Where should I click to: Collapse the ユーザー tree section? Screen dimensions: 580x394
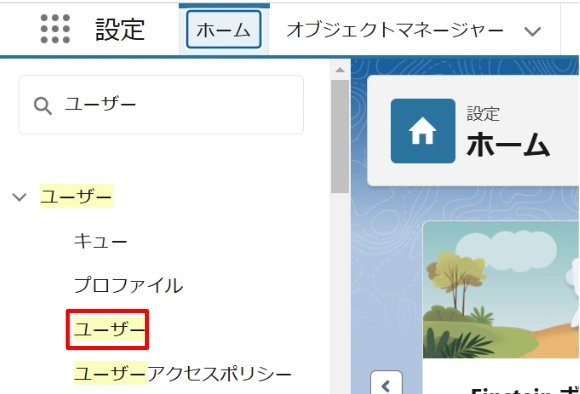point(19,197)
